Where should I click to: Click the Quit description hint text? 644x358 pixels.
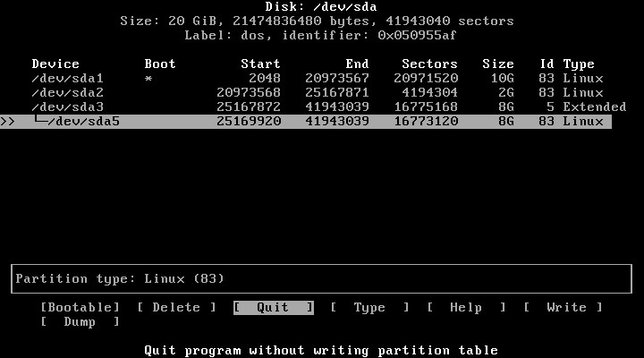(321, 351)
